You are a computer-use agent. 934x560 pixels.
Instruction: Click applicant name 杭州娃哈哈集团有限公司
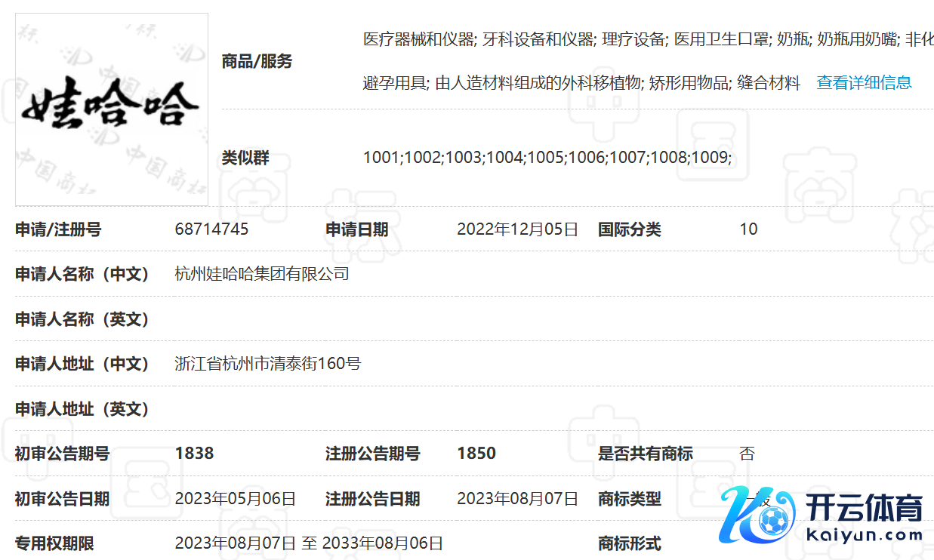[x=262, y=274]
